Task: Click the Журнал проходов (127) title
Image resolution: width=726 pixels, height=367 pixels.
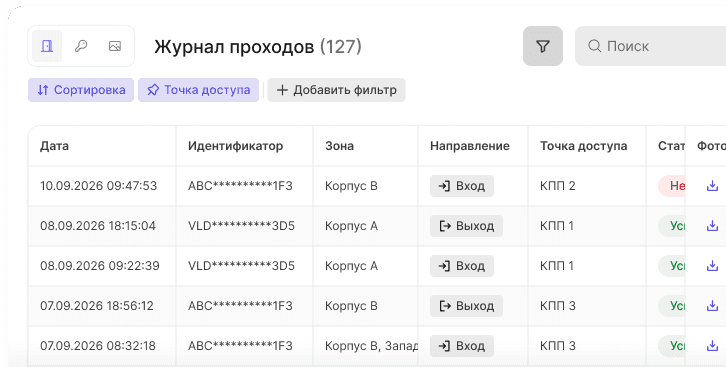Action: (x=258, y=46)
